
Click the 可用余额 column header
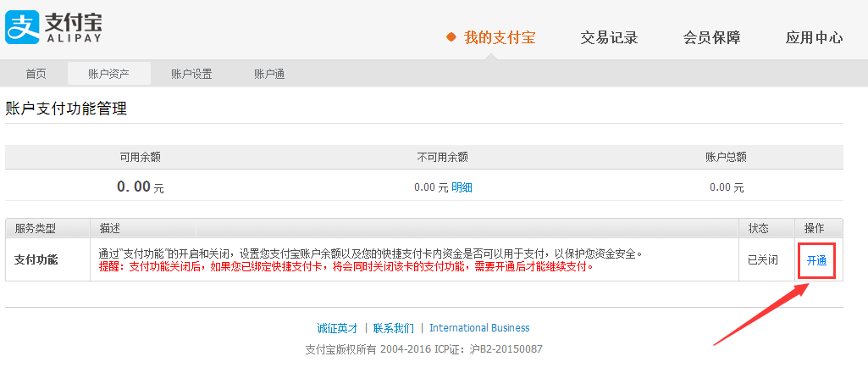coord(141,158)
